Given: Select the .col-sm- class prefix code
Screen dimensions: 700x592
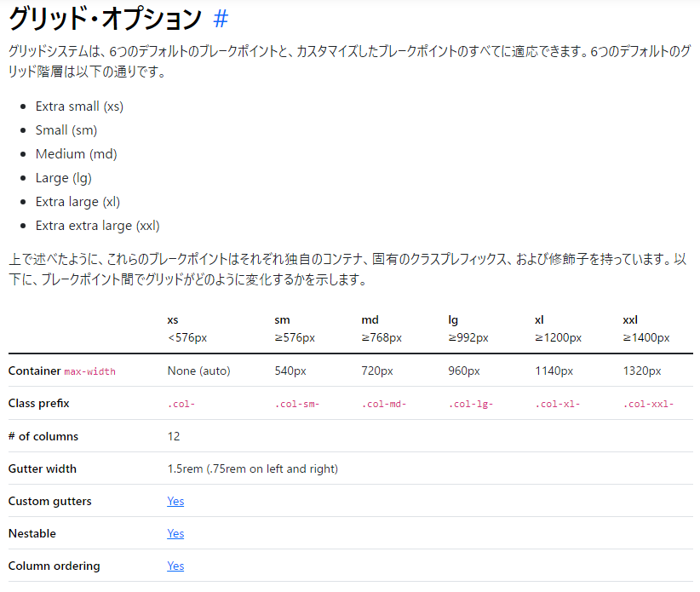Looking at the screenshot, I should click(x=296, y=404).
